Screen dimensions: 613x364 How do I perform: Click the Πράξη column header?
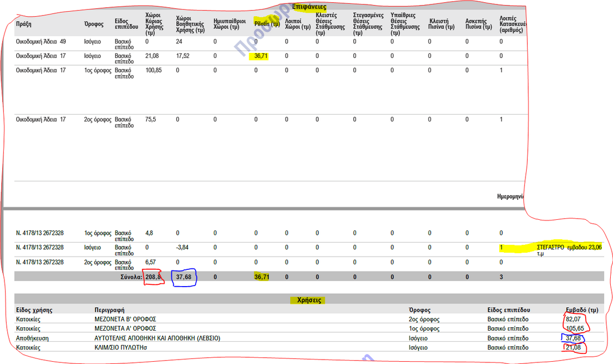[23, 25]
